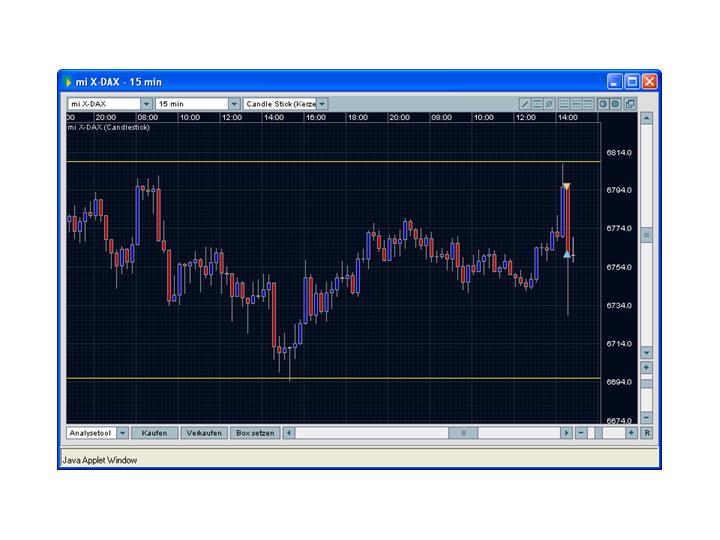Click the orange sell marker triangle on chart

click(566, 187)
